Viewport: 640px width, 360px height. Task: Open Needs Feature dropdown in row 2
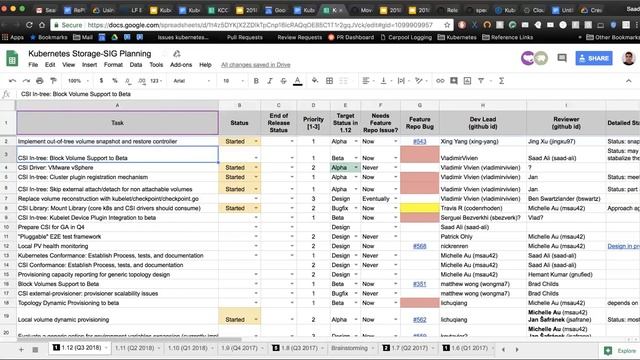(395, 142)
